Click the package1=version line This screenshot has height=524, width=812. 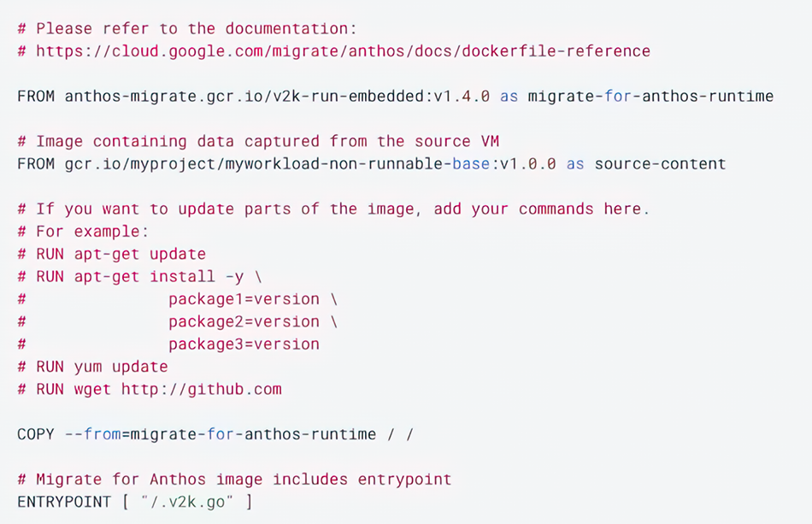pos(177,299)
